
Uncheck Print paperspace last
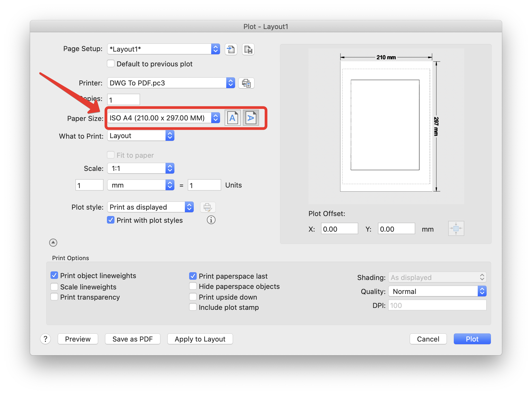pos(193,276)
